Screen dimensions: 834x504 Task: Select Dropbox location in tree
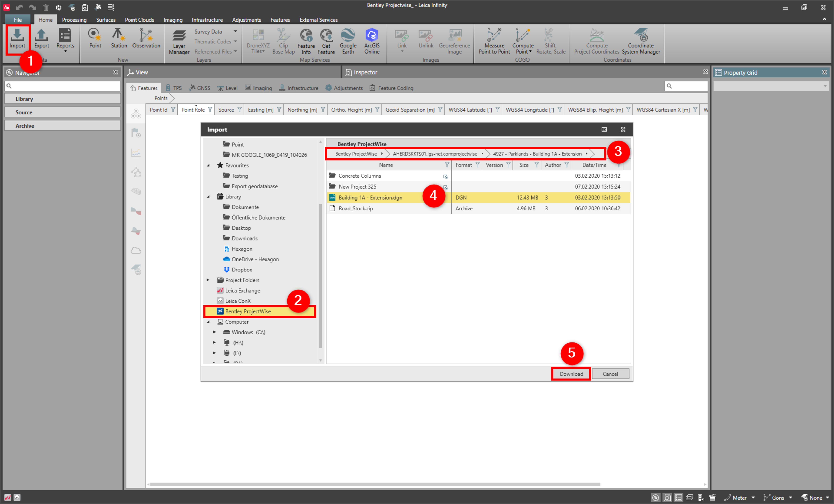(x=242, y=270)
